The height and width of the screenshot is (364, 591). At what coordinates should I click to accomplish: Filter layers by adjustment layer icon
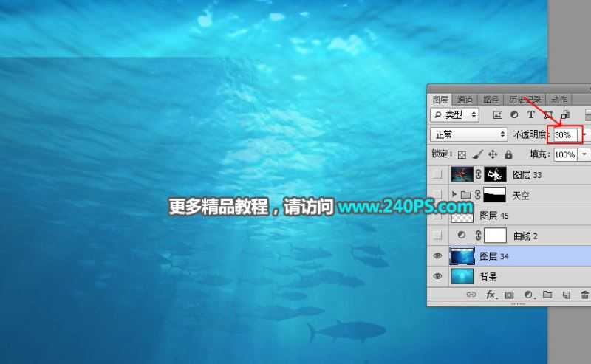coord(514,115)
